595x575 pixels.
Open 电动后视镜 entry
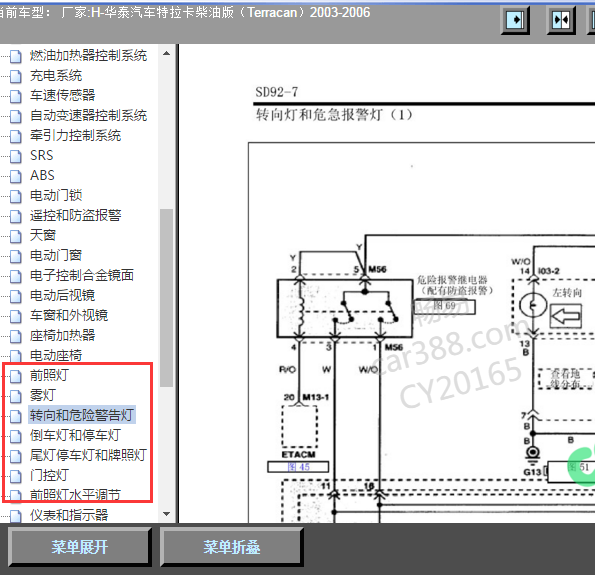point(63,295)
